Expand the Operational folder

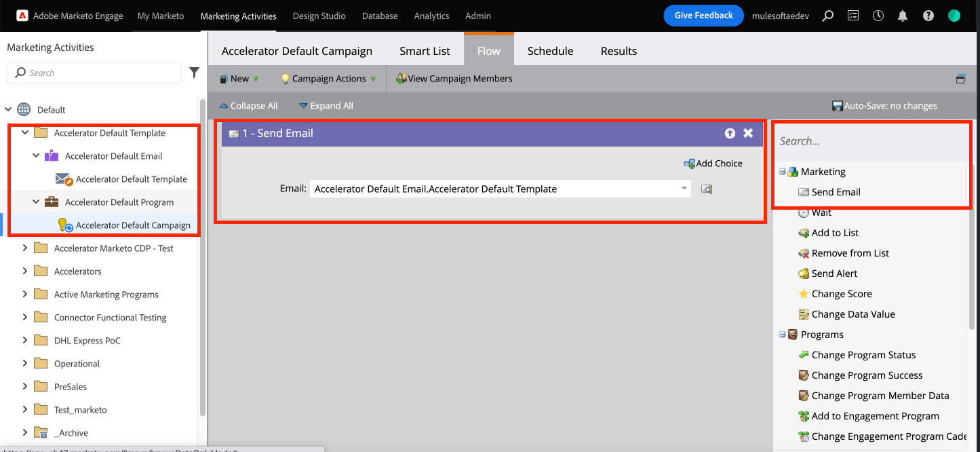coord(25,364)
